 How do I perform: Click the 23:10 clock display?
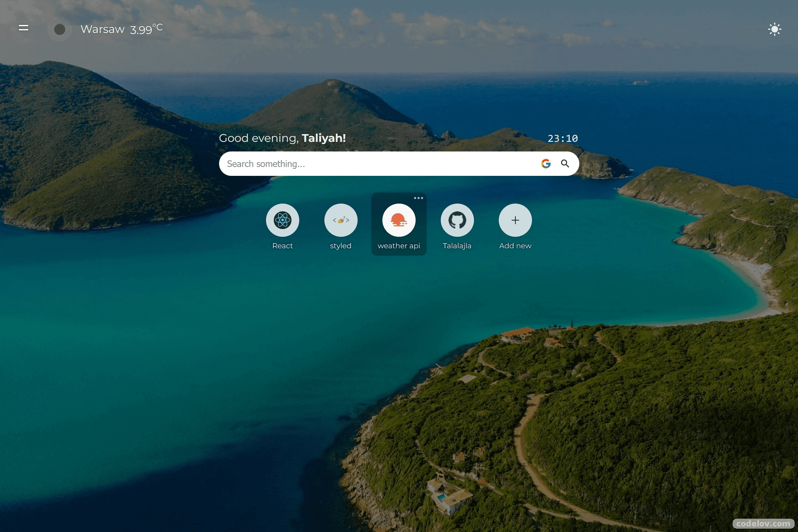(x=562, y=139)
